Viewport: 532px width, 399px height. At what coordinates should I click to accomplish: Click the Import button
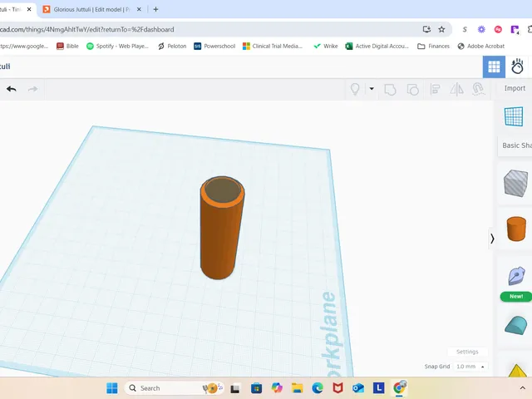point(515,88)
